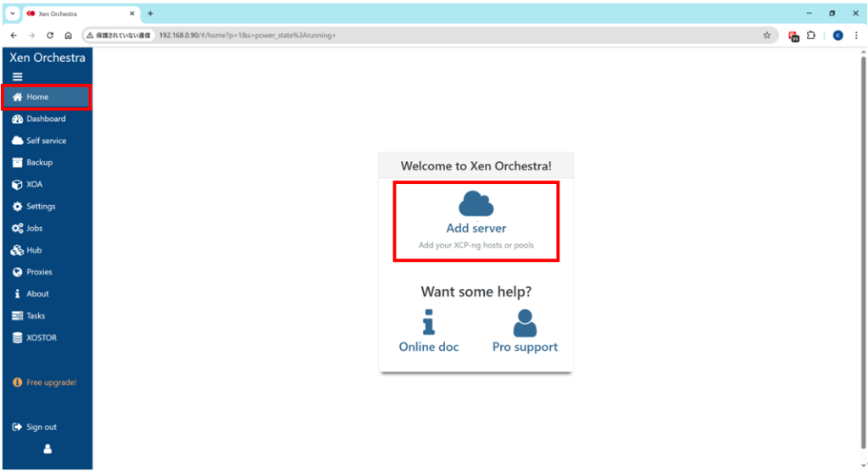The image size is (868, 472).
Task: Bookmark this page with star icon
Action: [x=766, y=36]
